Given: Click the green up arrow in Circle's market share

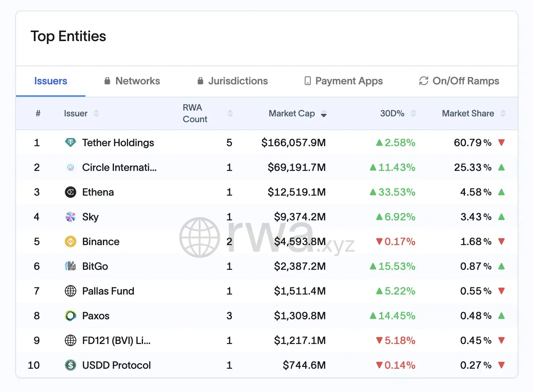Looking at the screenshot, I should 502,167.
